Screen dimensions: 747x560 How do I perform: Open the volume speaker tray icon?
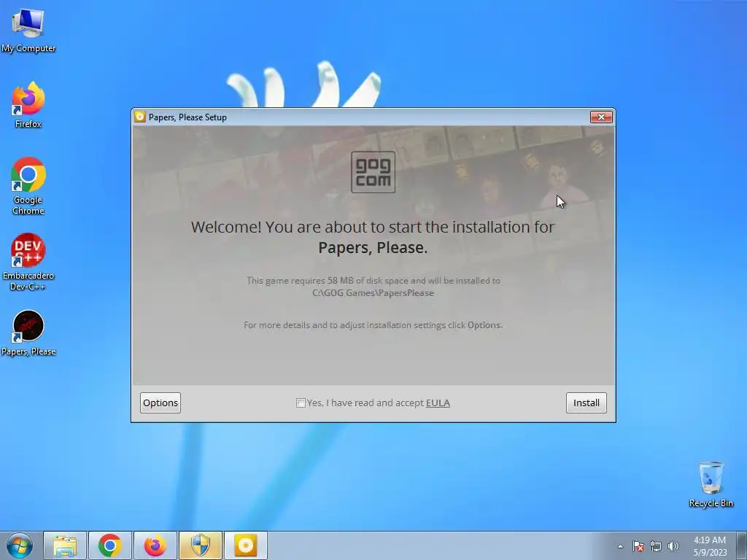[673, 546]
